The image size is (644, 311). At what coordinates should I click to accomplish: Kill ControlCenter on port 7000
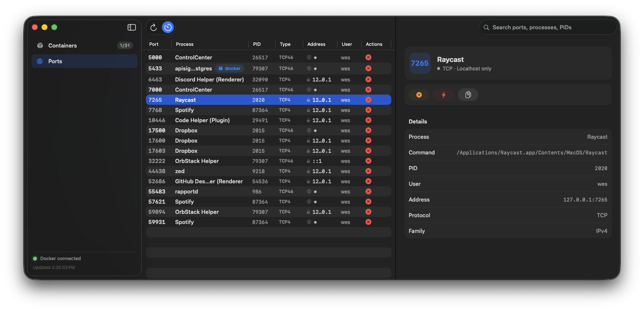[x=368, y=90]
